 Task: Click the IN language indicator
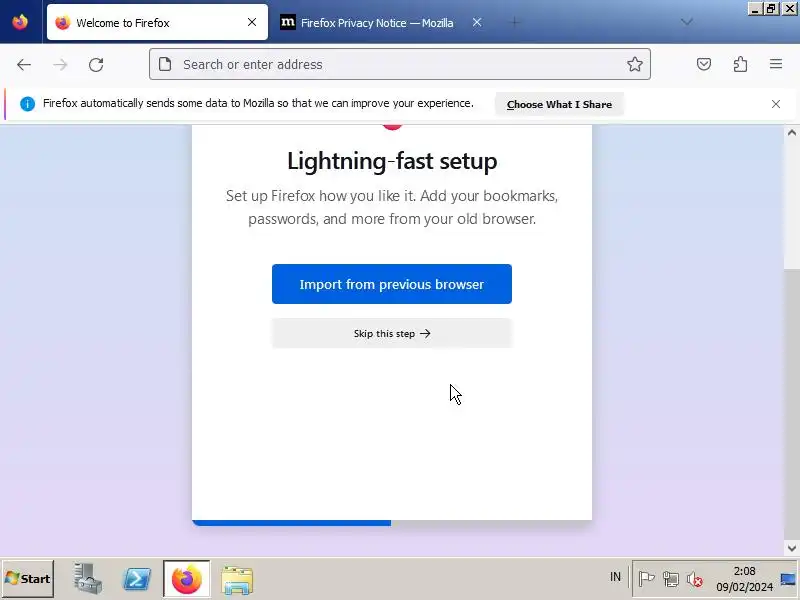615,577
